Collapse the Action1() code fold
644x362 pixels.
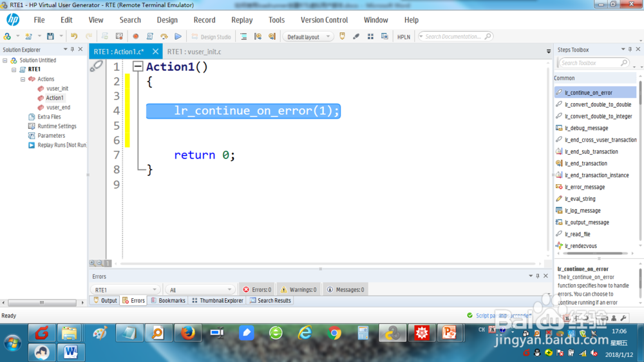(138, 66)
